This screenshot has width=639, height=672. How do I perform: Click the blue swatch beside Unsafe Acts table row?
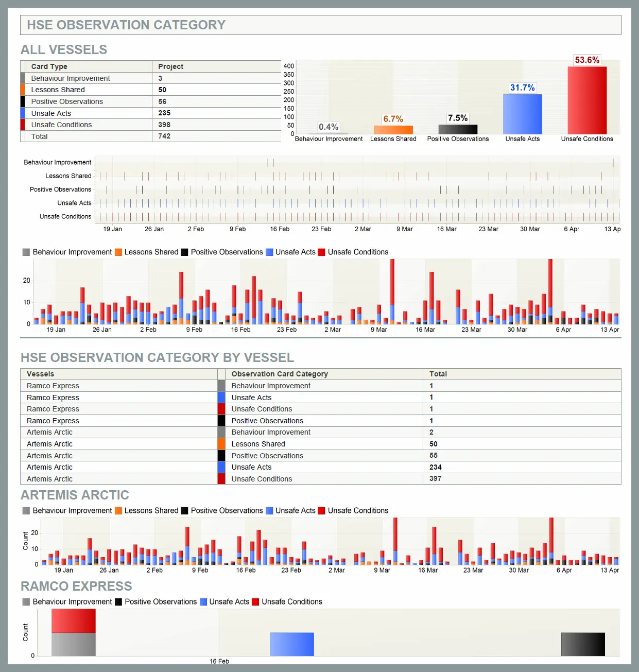23,113
